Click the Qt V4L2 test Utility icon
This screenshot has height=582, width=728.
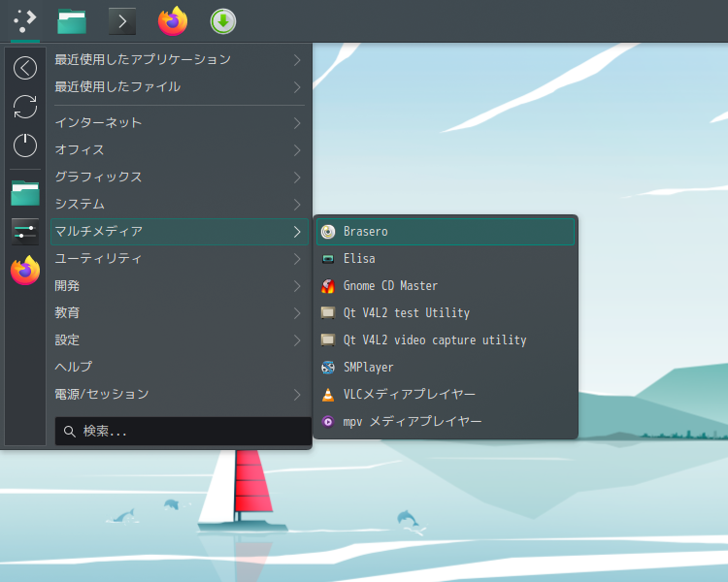pos(328,312)
